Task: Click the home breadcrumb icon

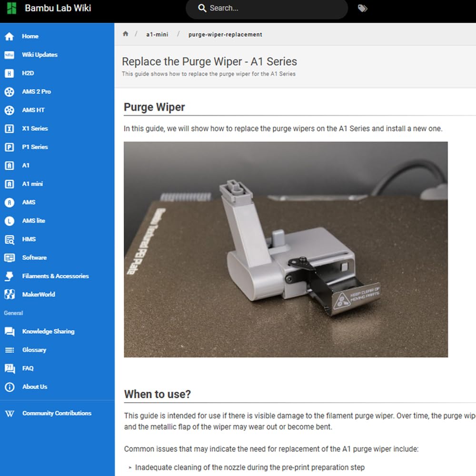Action: (126, 34)
